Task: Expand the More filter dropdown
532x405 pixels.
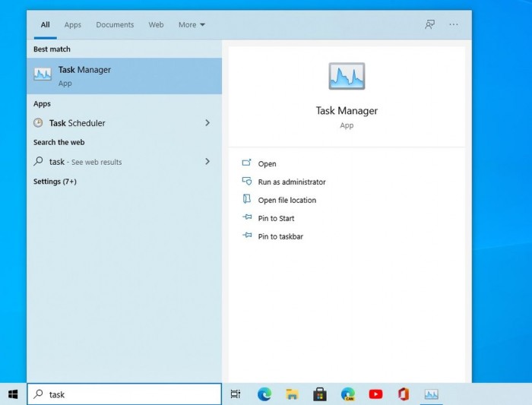Action: [192, 25]
